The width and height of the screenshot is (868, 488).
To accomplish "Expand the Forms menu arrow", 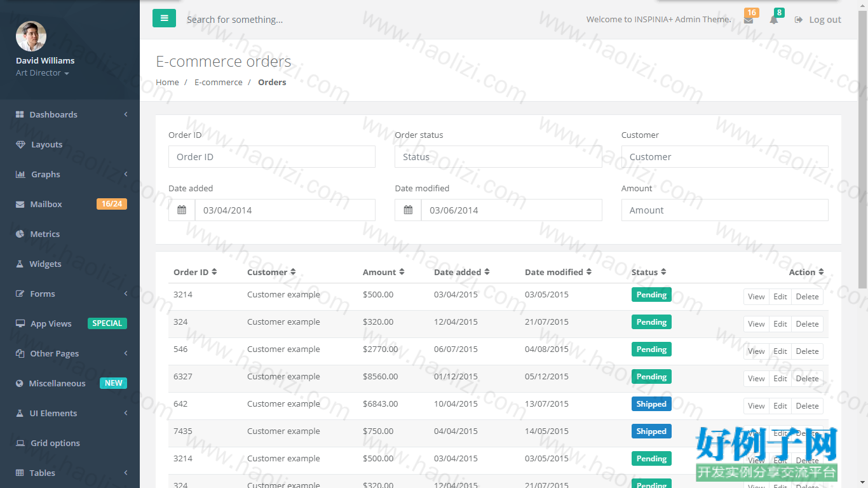I will click(x=126, y=294).
